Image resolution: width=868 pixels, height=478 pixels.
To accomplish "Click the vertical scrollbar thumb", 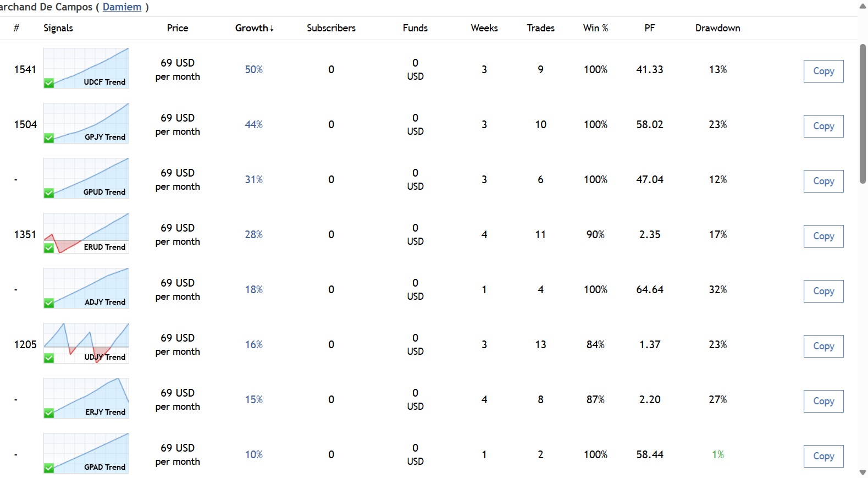I will [x=863, y=113].
